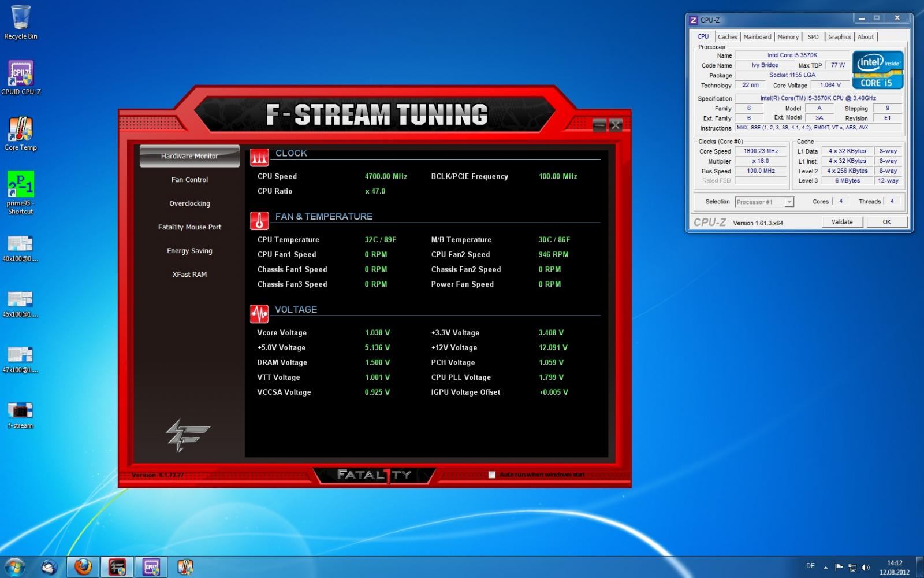Click the CPU-Z window title icon

[x=694, y=20]
